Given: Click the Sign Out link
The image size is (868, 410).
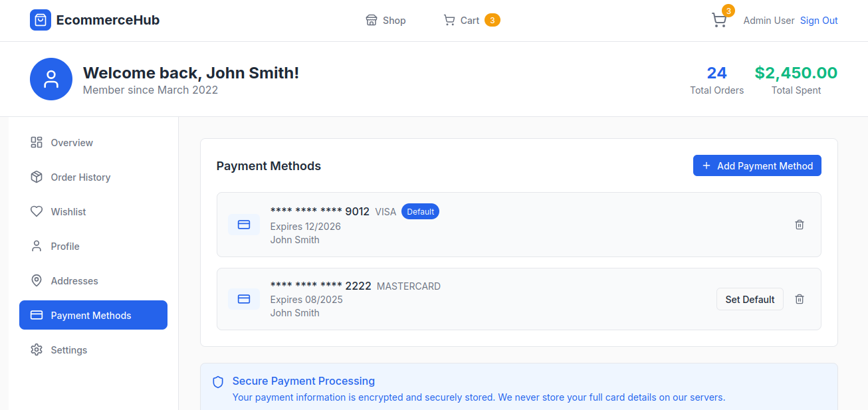Looking at the screenshot, I should point(819,21).
